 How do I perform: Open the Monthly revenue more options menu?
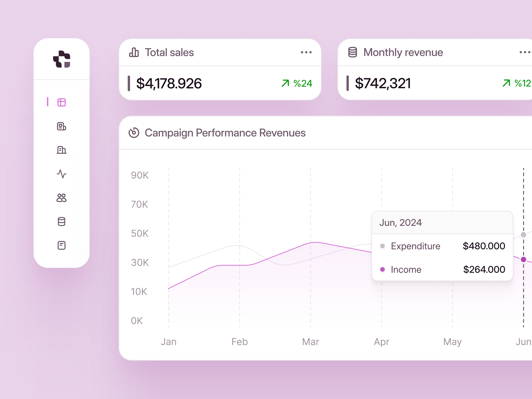[x=525, y=52]
